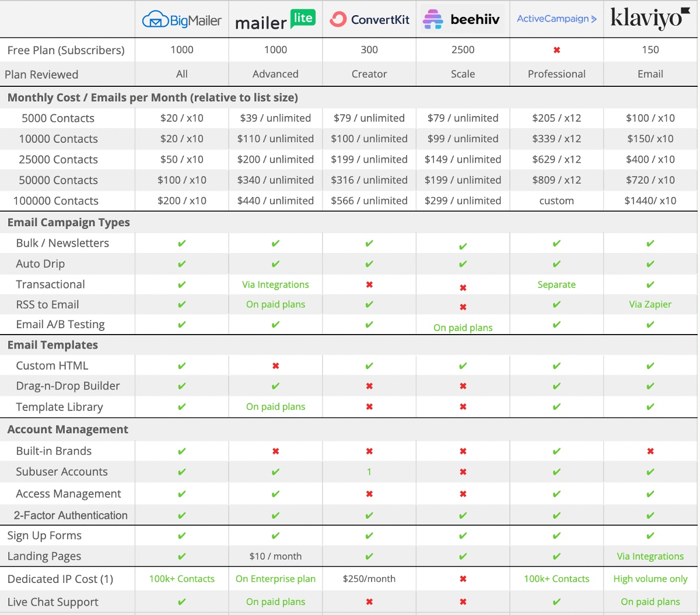The height and width of the screenshot is (615, 700).
Task: Click the MailerLite logo
Action: 275,20
